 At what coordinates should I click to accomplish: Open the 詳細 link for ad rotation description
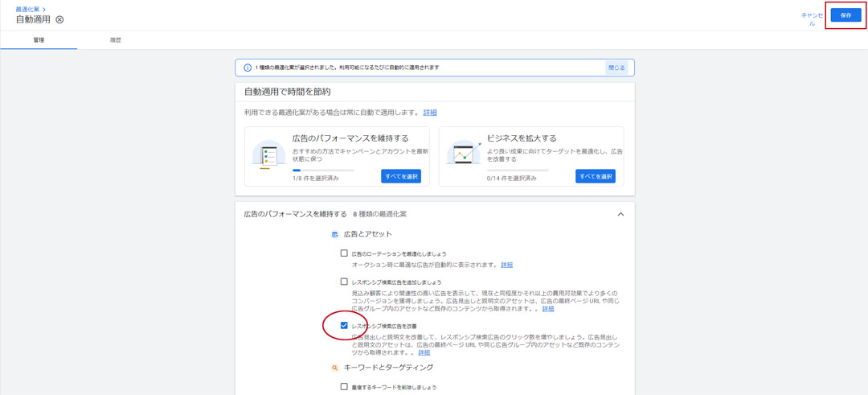pos(507,265)
